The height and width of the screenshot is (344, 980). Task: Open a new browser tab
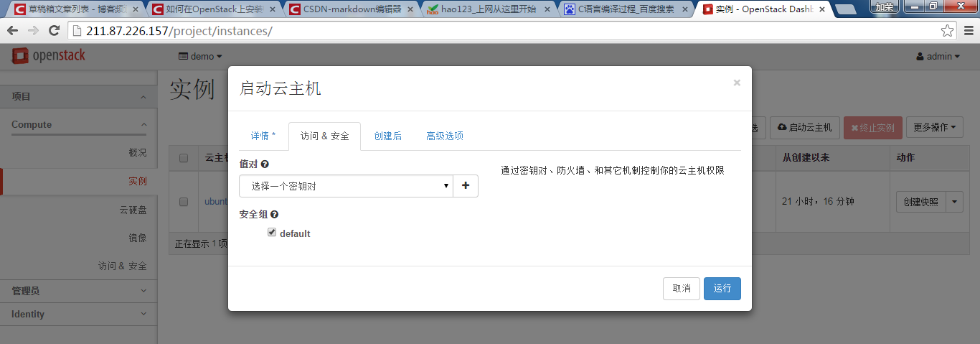click(x=847, y=9)
